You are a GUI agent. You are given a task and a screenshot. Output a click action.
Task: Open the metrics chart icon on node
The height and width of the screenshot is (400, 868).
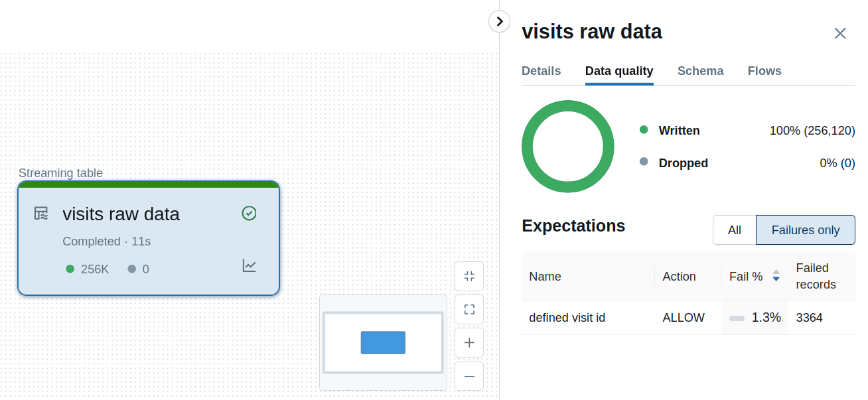249,266
